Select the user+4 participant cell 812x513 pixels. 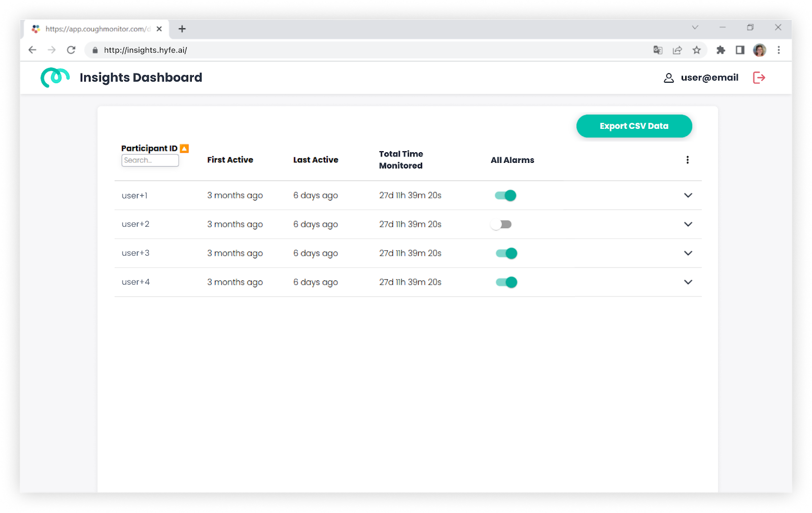(136, 282)
